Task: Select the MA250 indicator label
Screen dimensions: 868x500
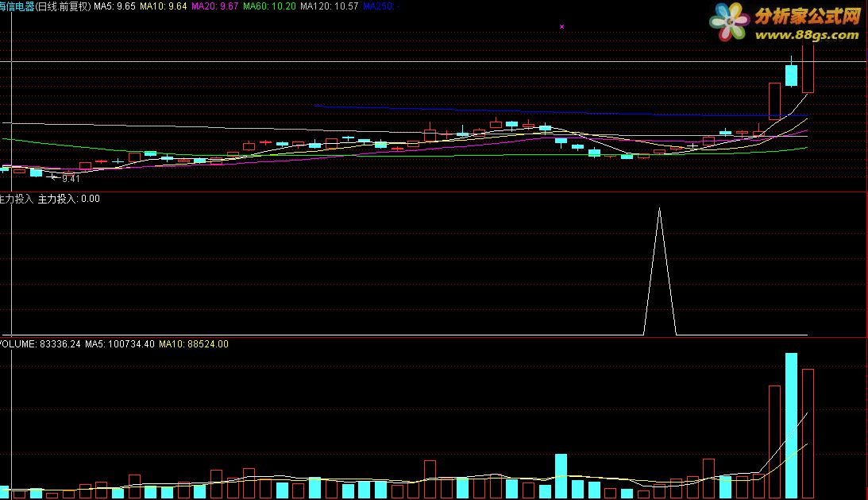Action: [381, 6]
